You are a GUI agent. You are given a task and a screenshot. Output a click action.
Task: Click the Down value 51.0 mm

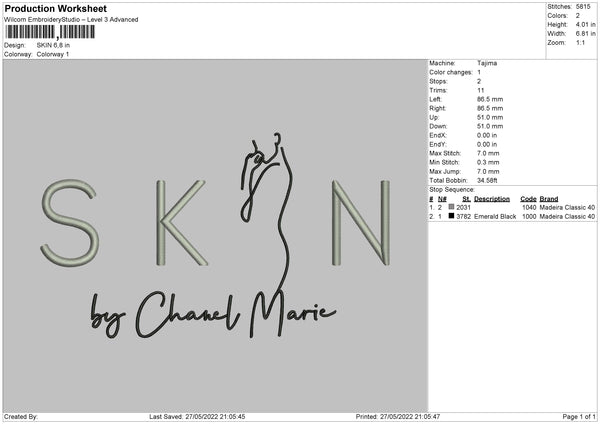coord(490,126)
